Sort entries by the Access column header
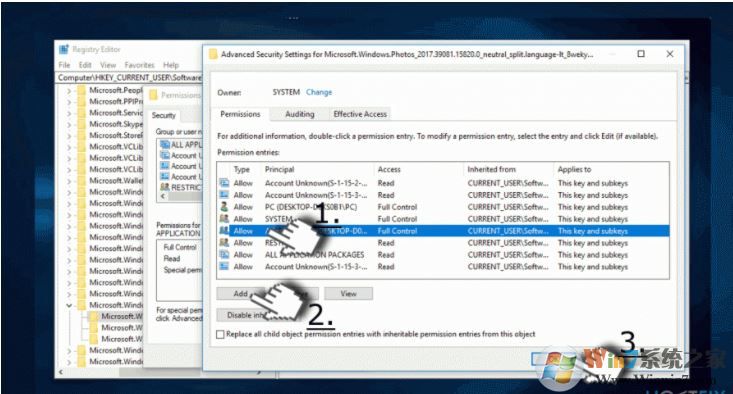The height and width of the screenshot is (394, 733). click(x=389, y=169)
